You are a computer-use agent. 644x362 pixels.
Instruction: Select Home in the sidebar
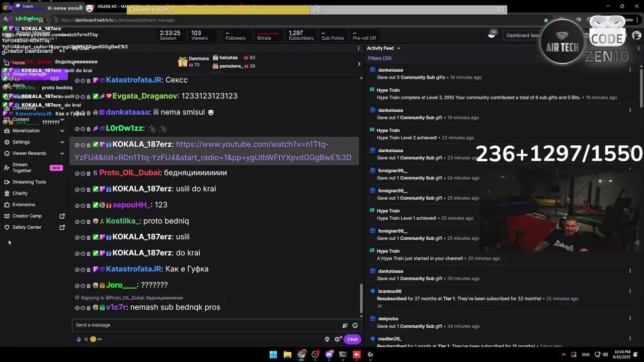tap(34, 63)
